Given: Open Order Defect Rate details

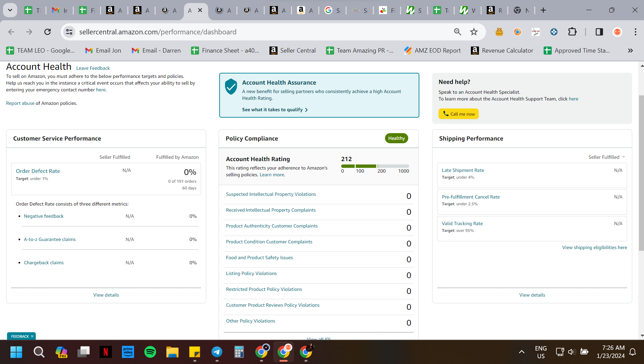Looking at the screenshot, I should point(38,171).
